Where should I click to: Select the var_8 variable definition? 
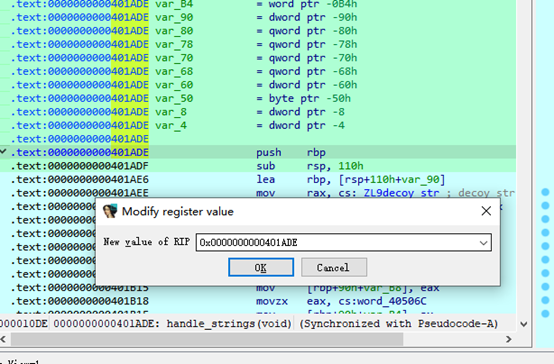pyautogui.click(x=258, y=112)
